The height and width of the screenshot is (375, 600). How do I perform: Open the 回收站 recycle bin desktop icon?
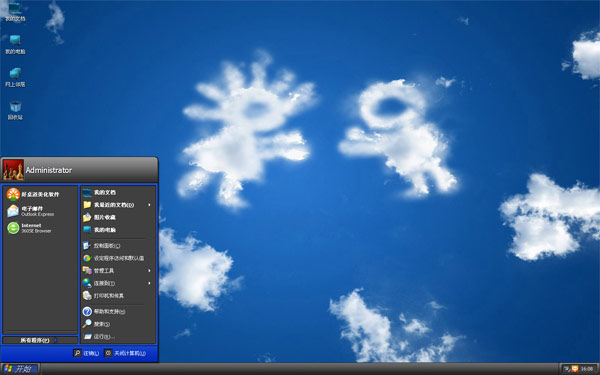click(x=15, y=110)
